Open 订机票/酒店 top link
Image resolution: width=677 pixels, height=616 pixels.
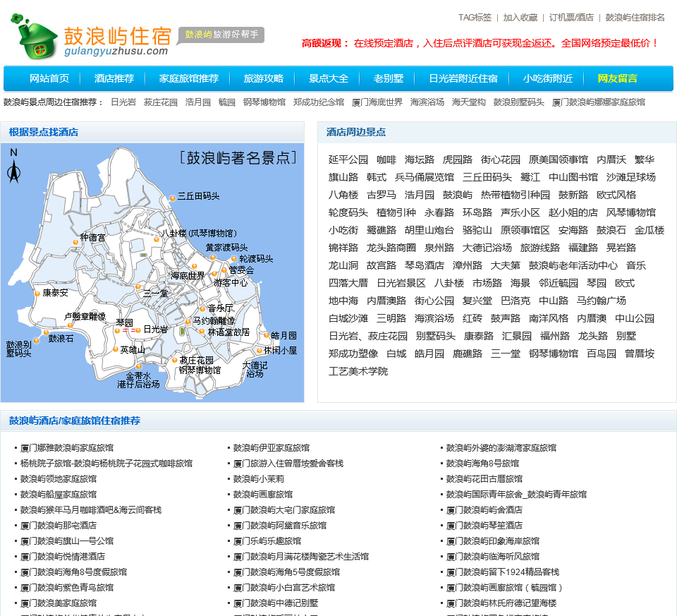pos(571,17)
